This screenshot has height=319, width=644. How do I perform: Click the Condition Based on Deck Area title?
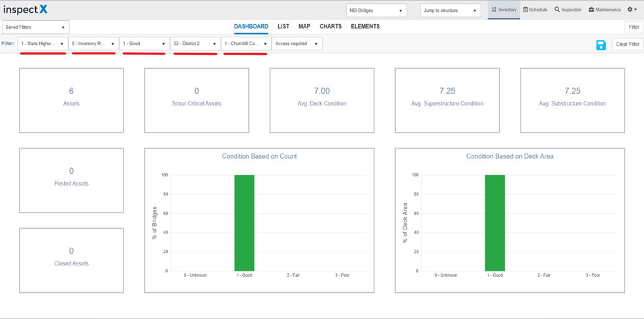tap(509, 156)
